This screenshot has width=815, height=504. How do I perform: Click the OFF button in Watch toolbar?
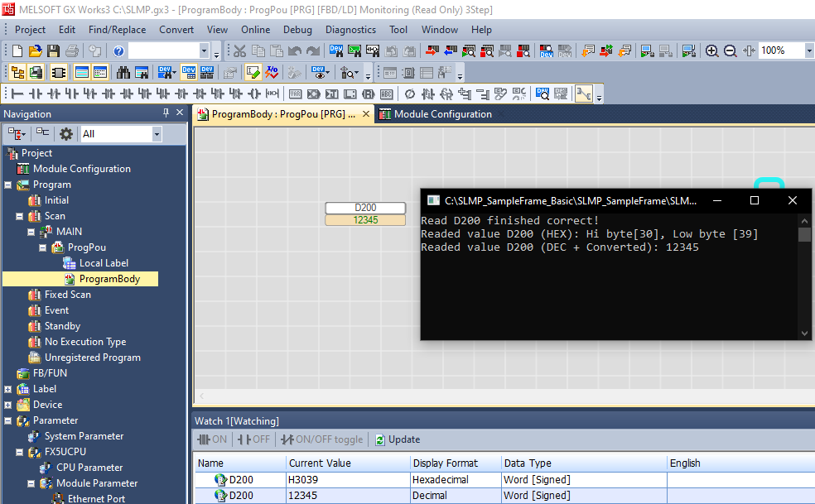pos(254,439)
